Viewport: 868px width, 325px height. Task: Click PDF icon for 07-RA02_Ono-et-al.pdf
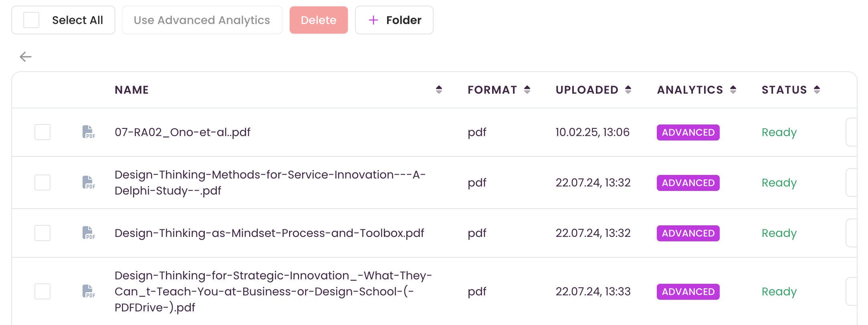pyautogui.click(x=89, y=132)
